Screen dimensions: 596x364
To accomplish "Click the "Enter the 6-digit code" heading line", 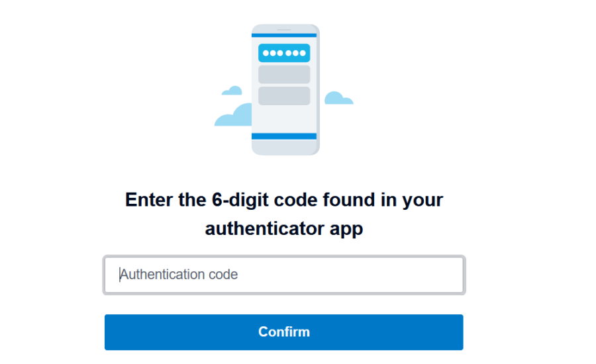I will click(x=284, y=200).
